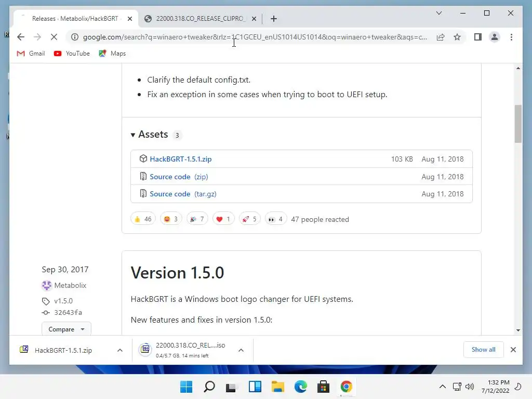
Task: Open downloaded HackBGRT-1.5.1.zip file
Action: coord(63,350)
